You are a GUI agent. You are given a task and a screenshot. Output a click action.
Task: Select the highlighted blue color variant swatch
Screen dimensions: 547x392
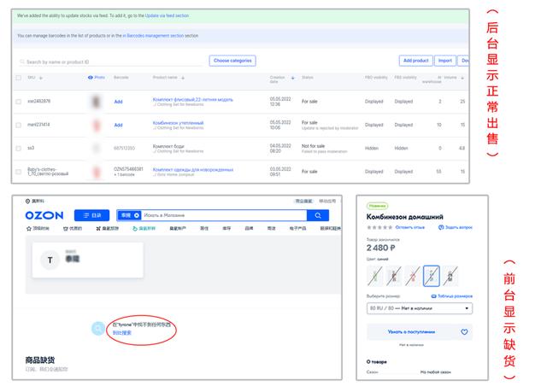(433, 275)
